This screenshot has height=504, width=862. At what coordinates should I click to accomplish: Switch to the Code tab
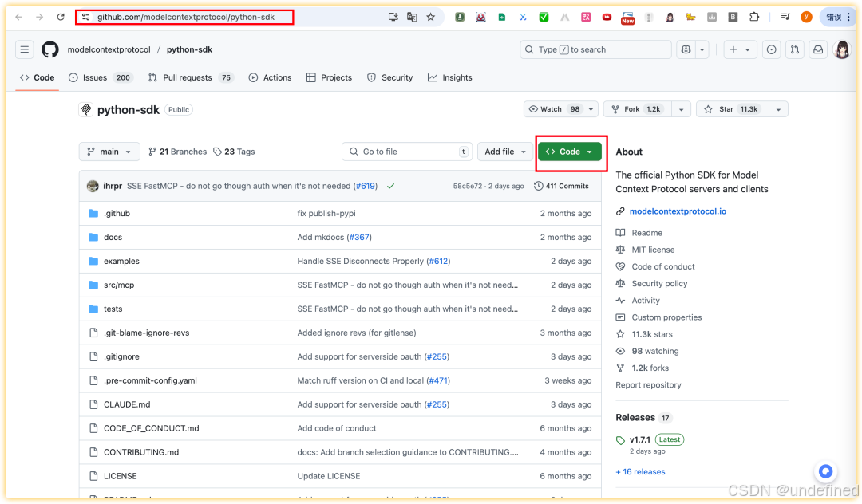38,77
